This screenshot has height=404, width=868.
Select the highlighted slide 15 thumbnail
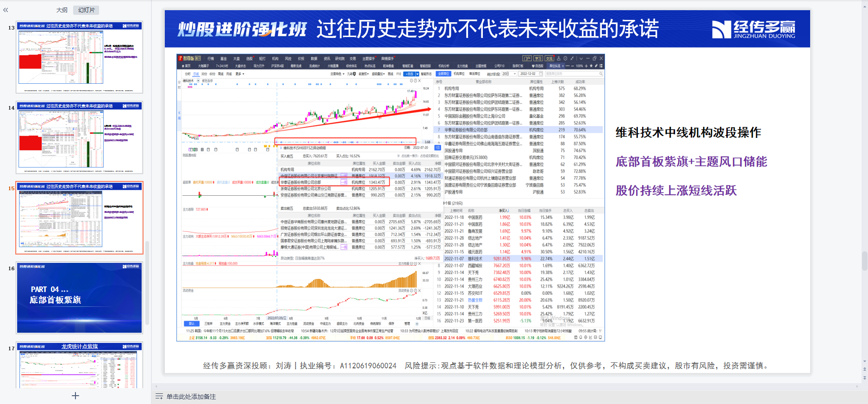tap(80, 218)
